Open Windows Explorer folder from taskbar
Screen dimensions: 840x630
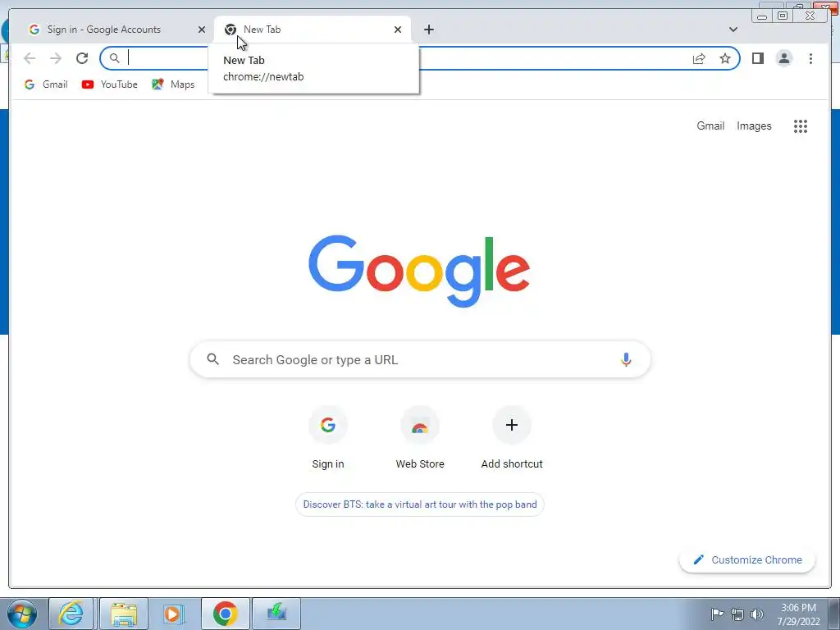tap(124, 614)
